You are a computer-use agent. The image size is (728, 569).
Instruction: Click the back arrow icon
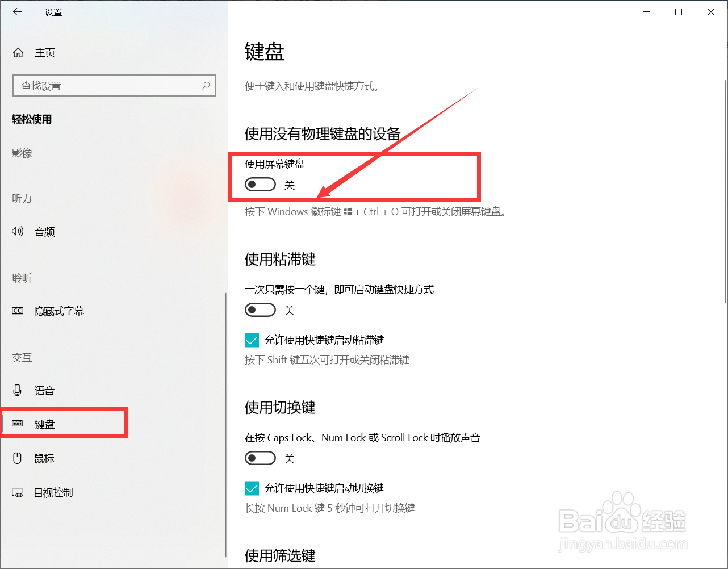pyautogui.click(x=18, y=12)
